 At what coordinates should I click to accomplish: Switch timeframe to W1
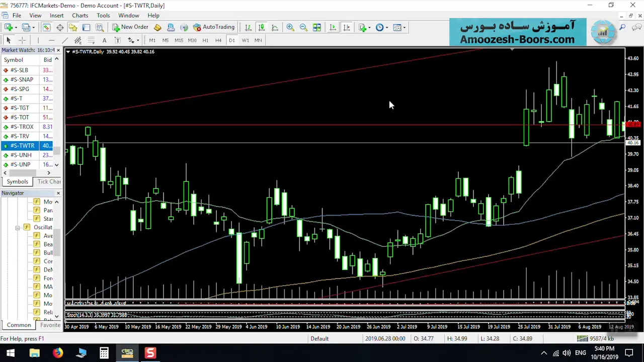coord(245,40)
